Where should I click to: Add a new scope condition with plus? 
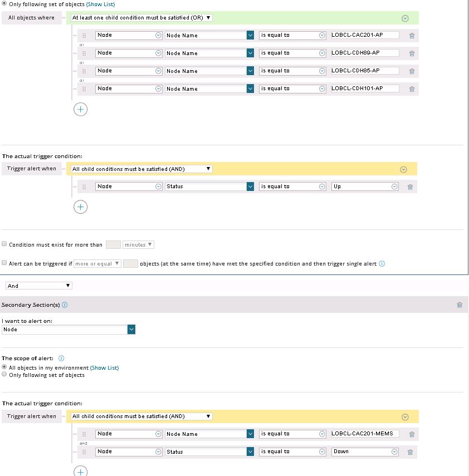pos(80,109)
